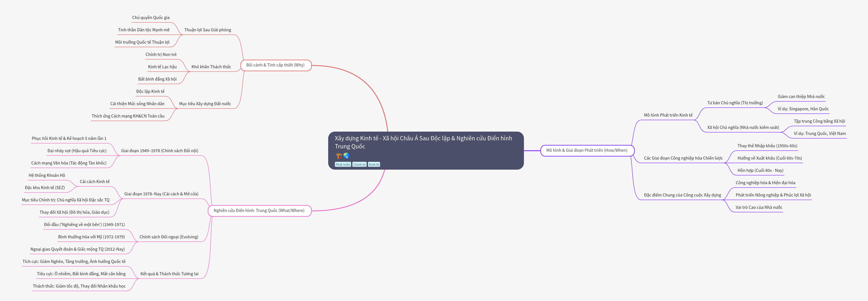Viewport: 868px width, 301px height.
Task: Click 'Các Giai đoạn Công nghiệp hóa Chiến lược'
Action: click(683, 158)
